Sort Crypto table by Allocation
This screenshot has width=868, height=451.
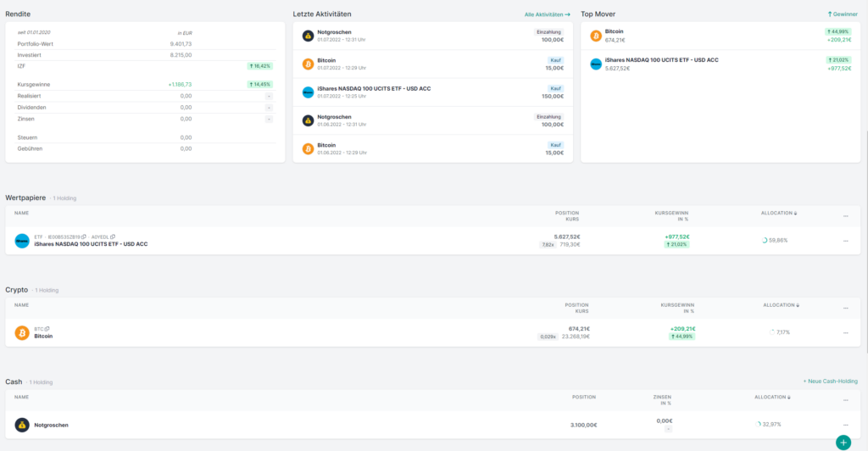point(781,305)
